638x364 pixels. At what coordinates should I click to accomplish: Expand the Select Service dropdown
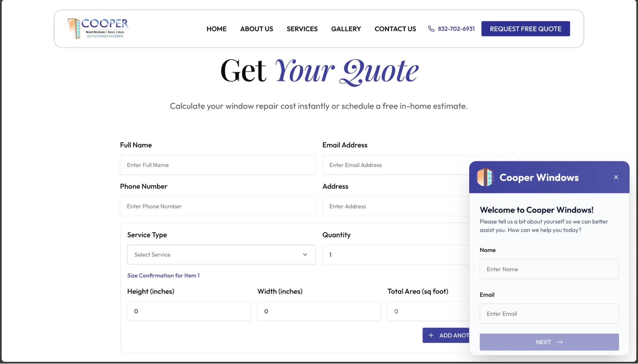[x=221, y=255]
